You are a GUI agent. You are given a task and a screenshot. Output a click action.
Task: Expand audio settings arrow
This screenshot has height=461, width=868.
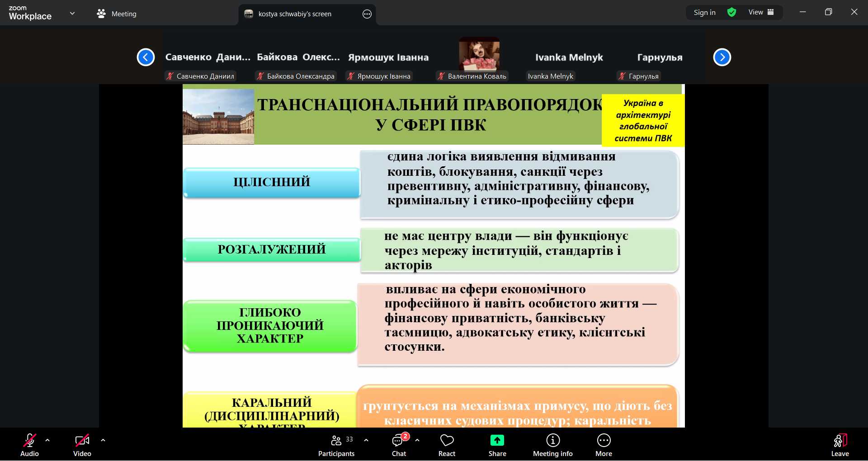47,440
